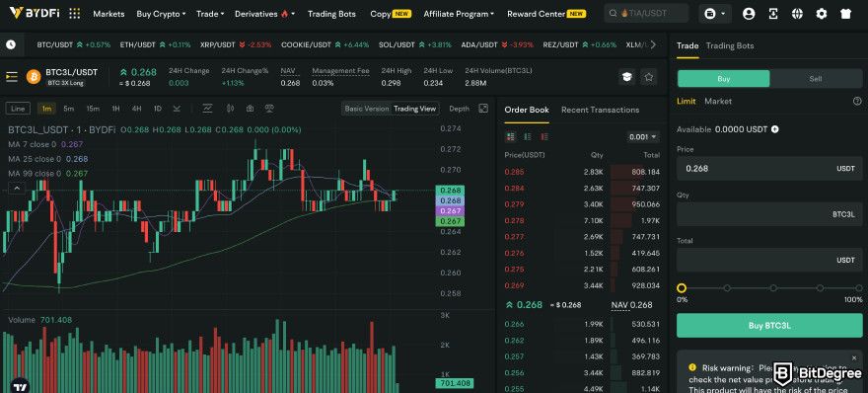Select the Limit order tab
The width and height of the screenshot is (868, 393).
coord(686,101)
